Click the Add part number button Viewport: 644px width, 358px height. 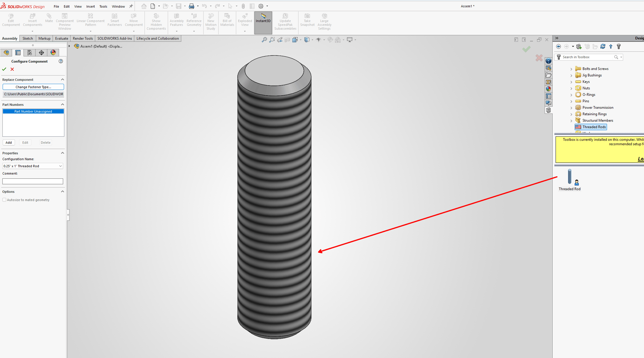(9, 142)
